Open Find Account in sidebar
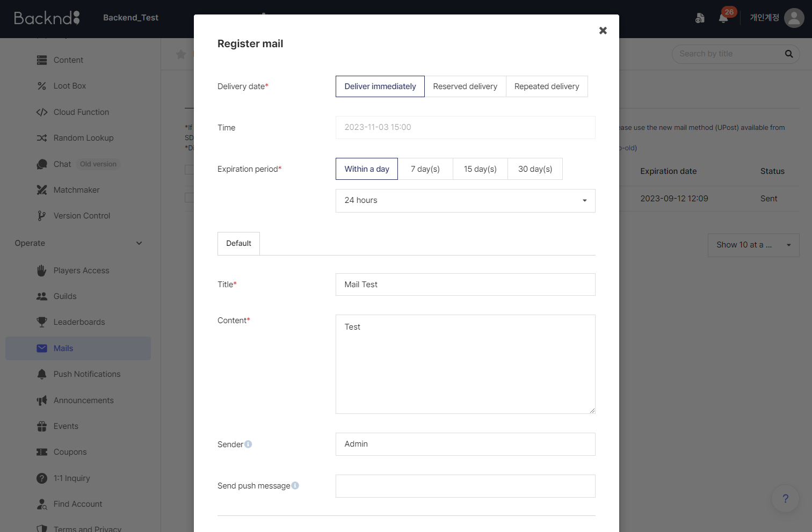 tap(78, 504)
